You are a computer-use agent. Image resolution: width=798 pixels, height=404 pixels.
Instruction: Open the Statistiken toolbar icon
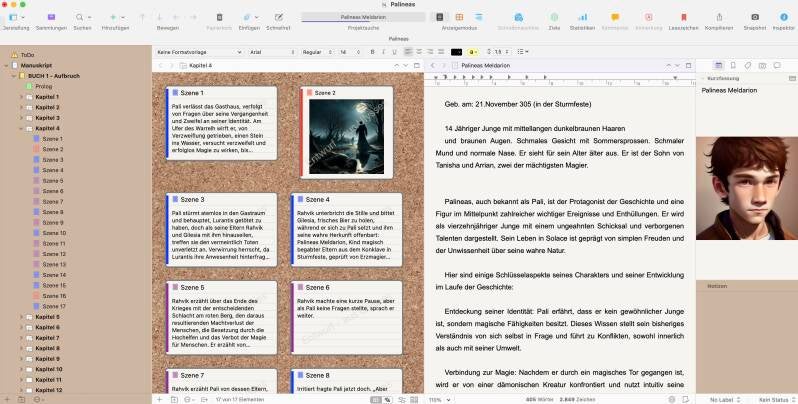(x=581, y=18)
